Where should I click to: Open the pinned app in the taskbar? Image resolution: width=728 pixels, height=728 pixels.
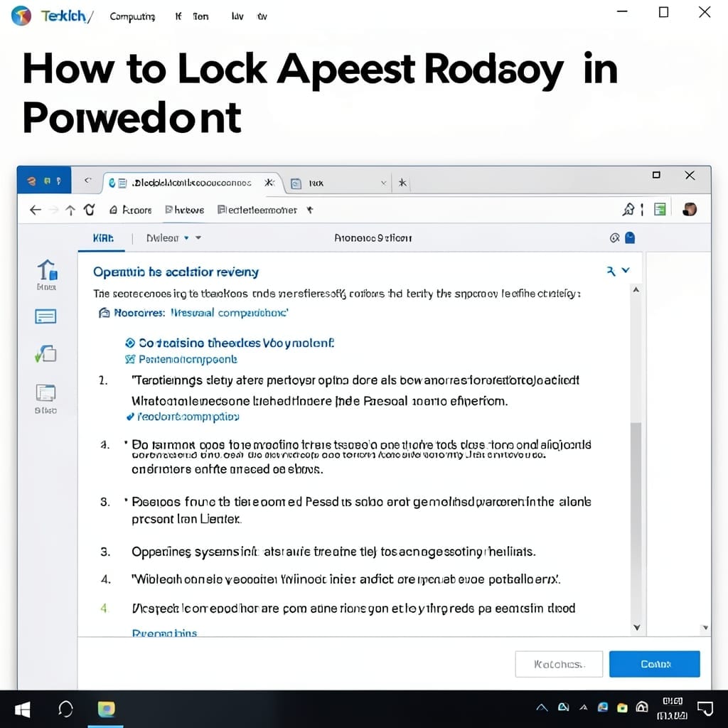[x=107, y=709]
